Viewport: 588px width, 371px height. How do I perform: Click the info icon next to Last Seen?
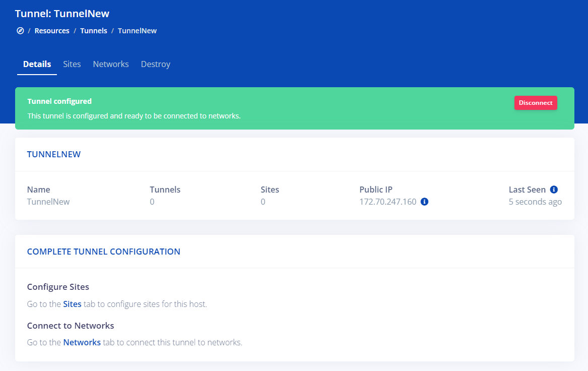[x=554, y=190]
